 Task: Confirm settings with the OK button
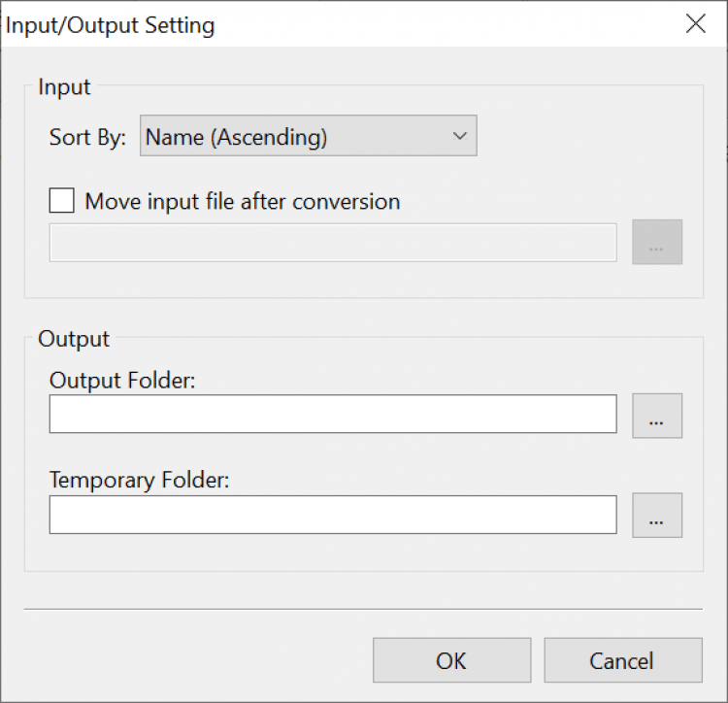(451, 660)
